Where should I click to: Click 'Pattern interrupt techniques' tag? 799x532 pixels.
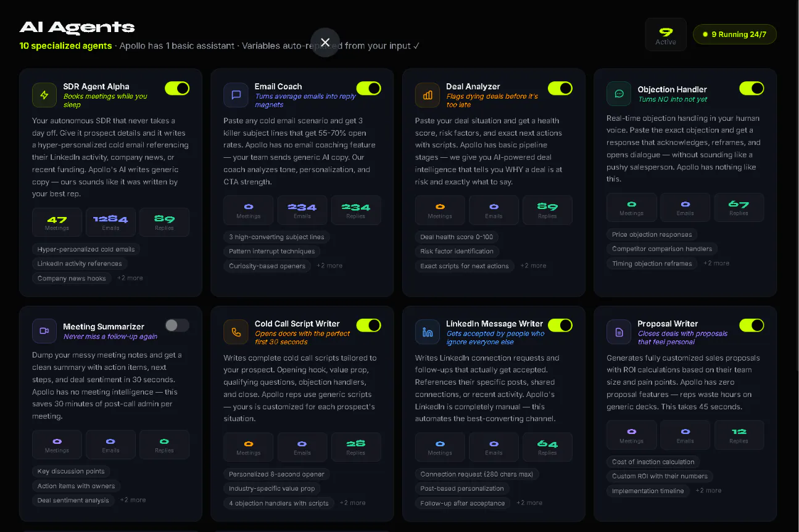(272, 252)
